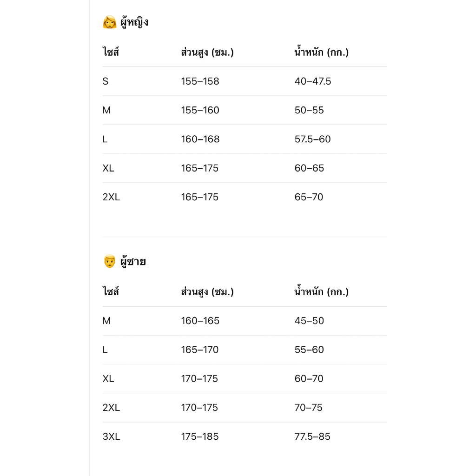
Task: Select men's 2XL size cell
Action: click(x=112, y=407)
